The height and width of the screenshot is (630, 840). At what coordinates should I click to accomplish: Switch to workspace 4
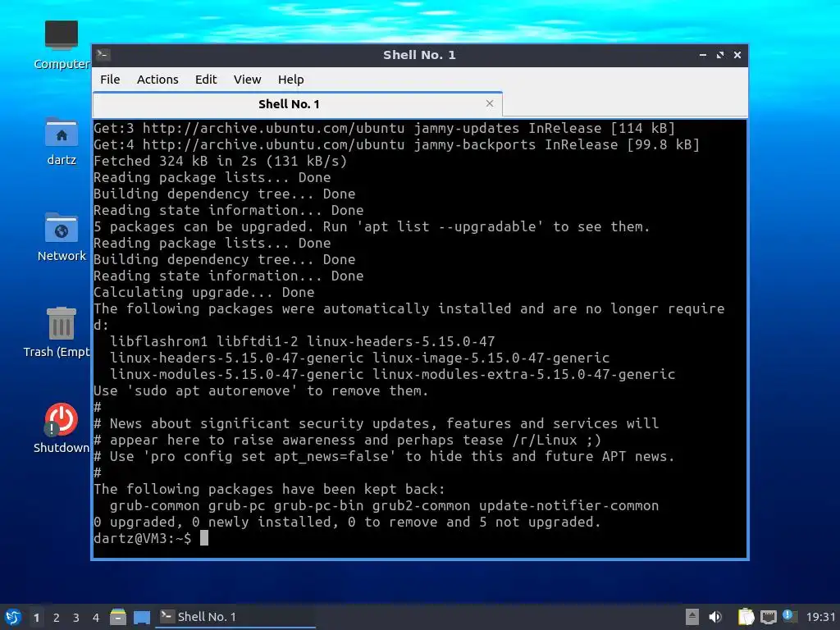pyautogui.click(x=95, y=618)
